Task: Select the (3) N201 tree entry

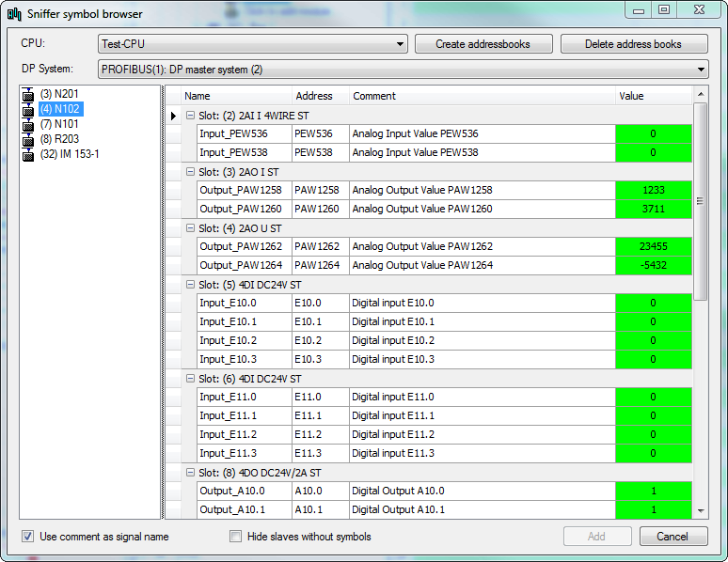Action: [x=59, y=94]
